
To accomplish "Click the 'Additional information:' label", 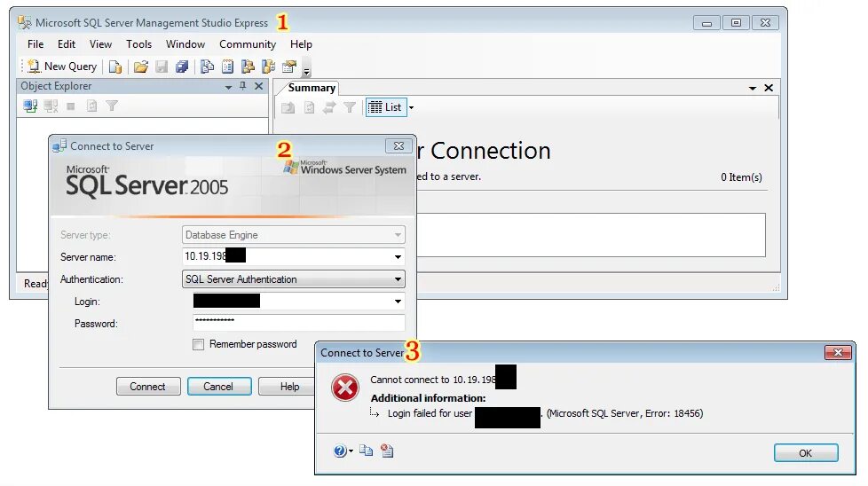I will click(x=428, y=398).
